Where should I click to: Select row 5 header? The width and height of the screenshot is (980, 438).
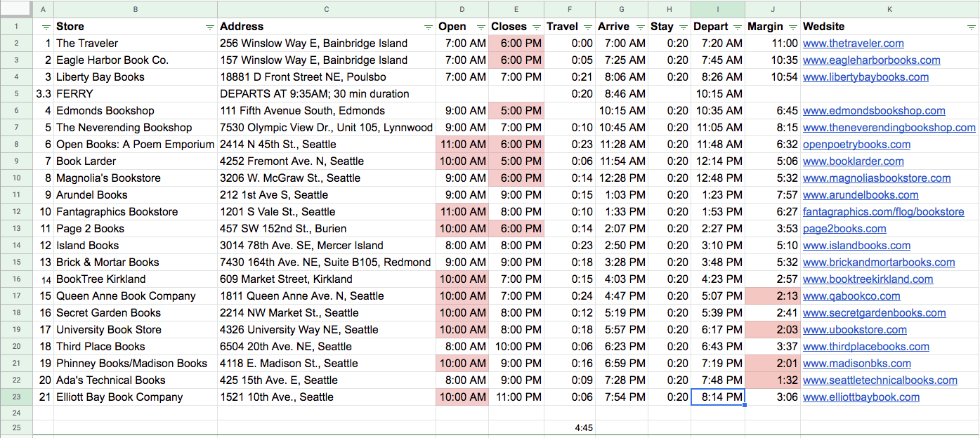click(16, 94)
